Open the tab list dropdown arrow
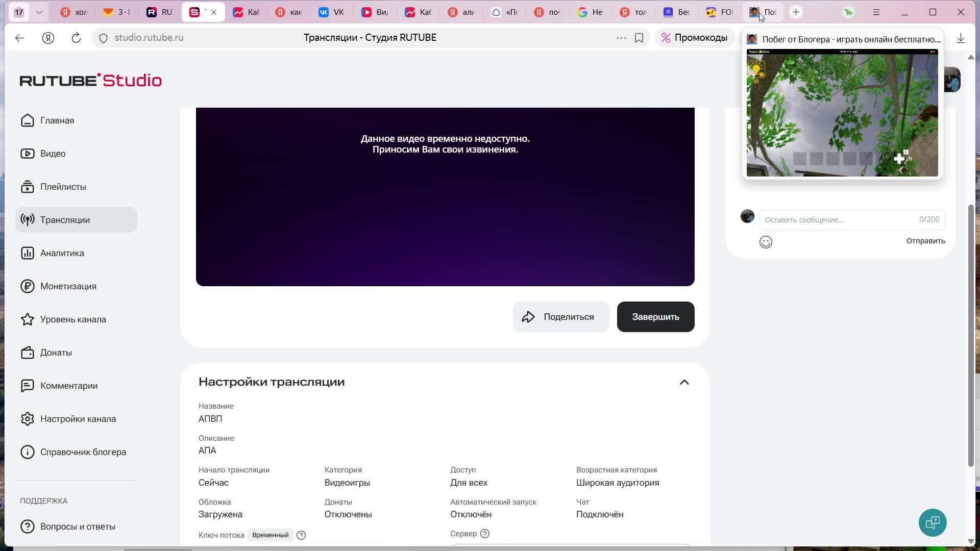Image resolution: width=980 pixels, height=551 pixels. pos(39,12)
